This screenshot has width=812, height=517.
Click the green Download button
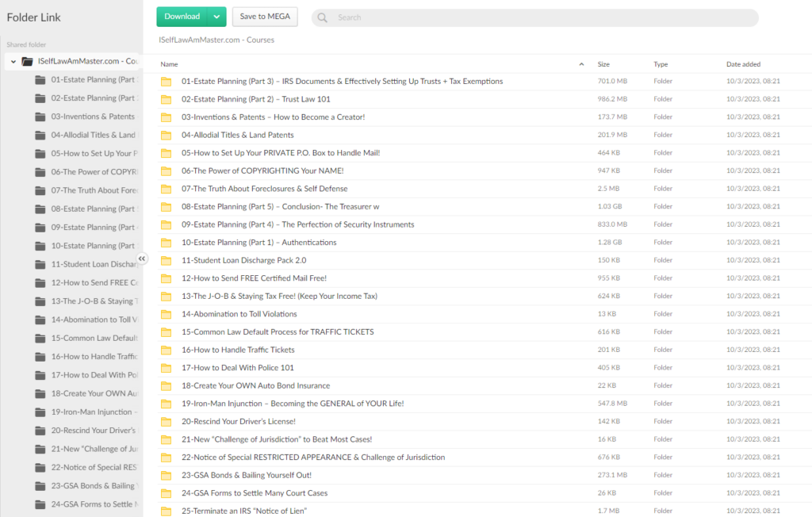pyautogui.click(x=182, y=17)
